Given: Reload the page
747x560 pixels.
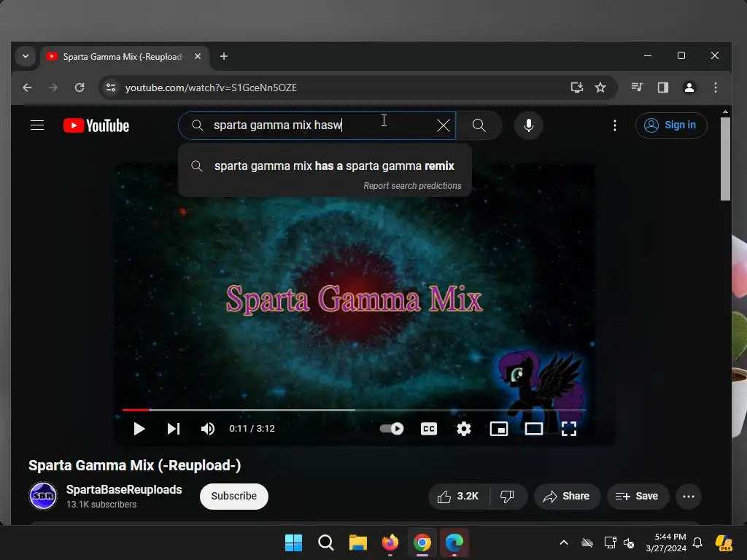Looking at the screenshot, I should pos(80,87).
